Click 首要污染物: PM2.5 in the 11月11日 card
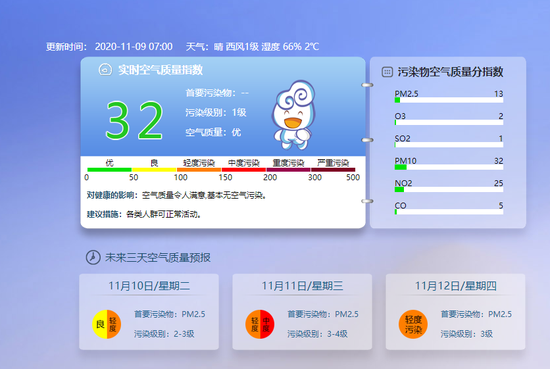Viewport: 550px width, 369px height. click(x=323, y=314)
